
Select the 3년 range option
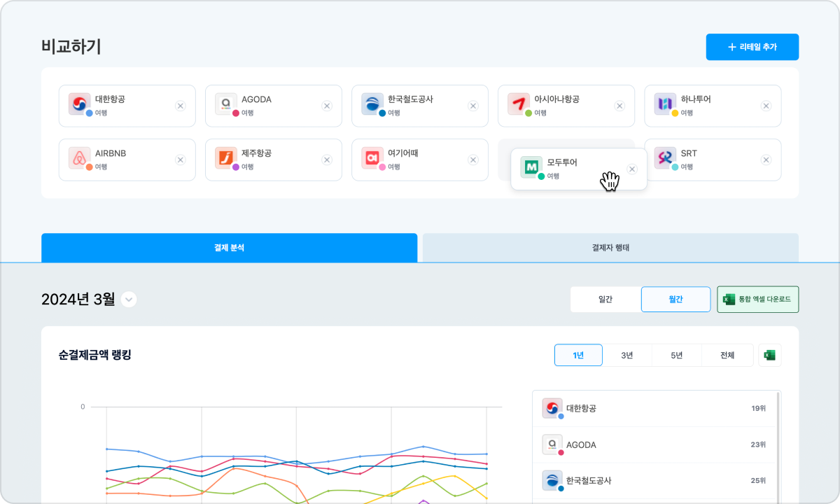coord(627,355)
